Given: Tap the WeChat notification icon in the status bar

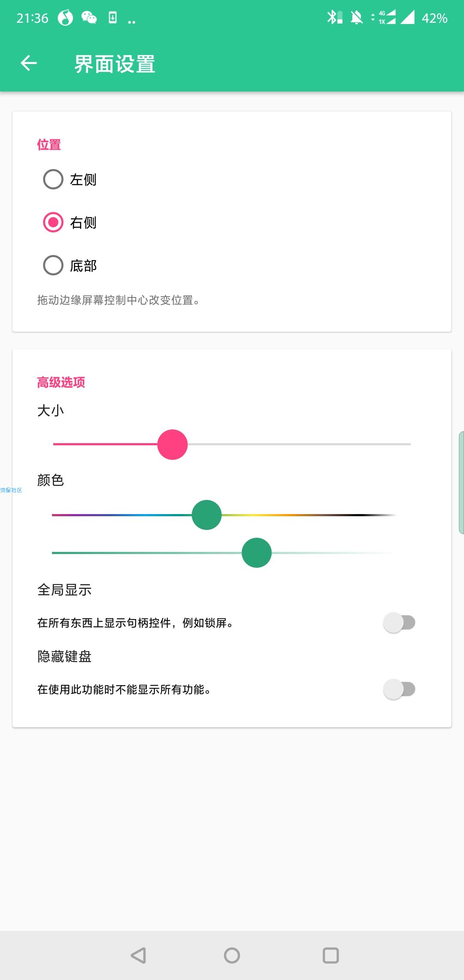Looking at the screenshot, I should [89, 18].
